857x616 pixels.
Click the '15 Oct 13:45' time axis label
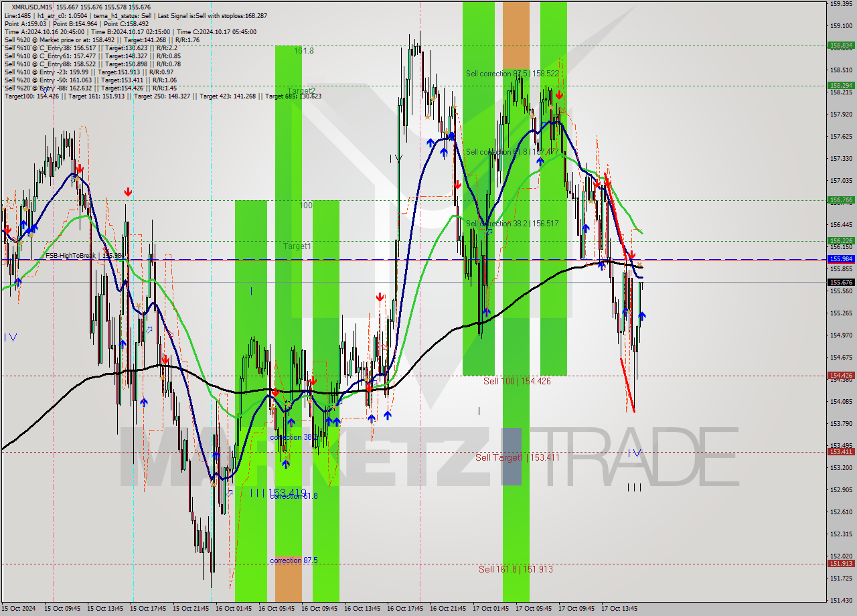pos(105,609)
